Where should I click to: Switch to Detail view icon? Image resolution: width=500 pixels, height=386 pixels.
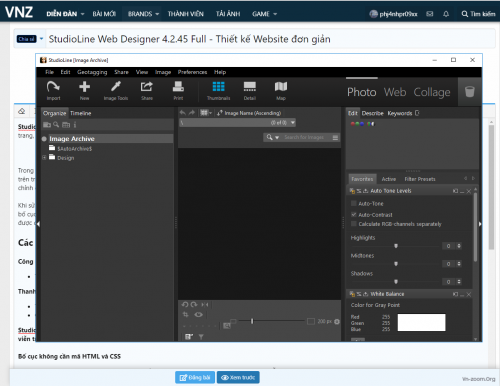250,87
